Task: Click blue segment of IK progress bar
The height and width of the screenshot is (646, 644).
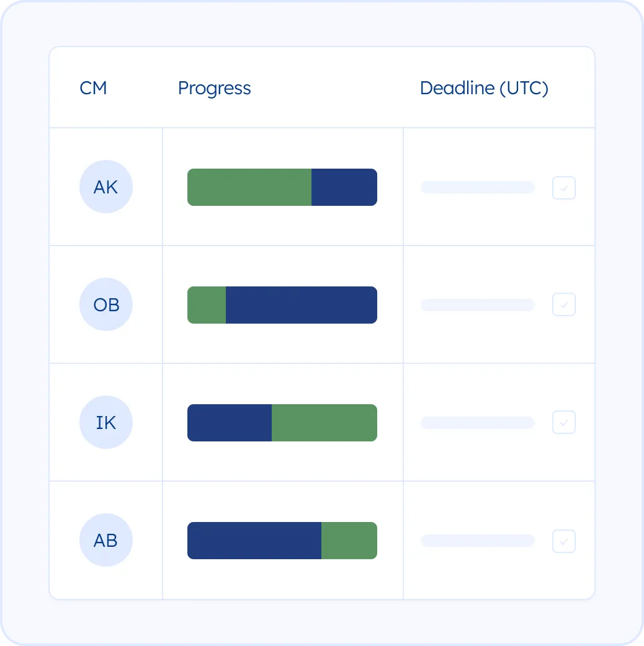Action: (x=230, y=423)
